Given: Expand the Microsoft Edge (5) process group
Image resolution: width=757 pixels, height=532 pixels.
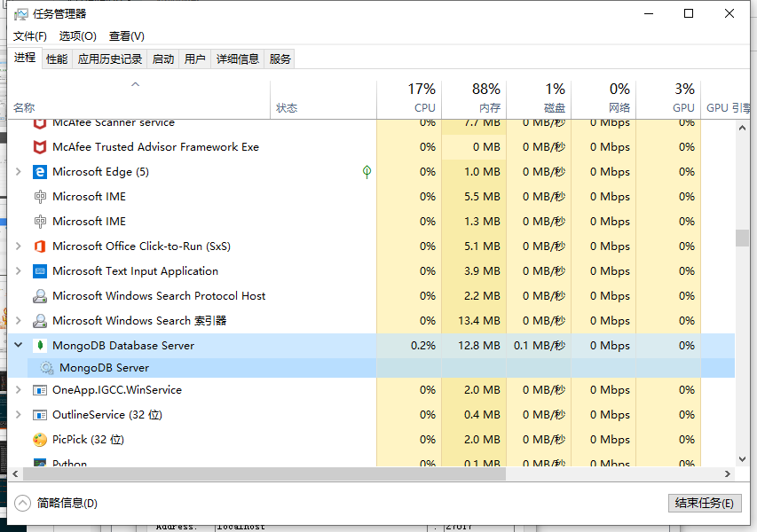Looking at the screenshot, I should pos(19,172).
